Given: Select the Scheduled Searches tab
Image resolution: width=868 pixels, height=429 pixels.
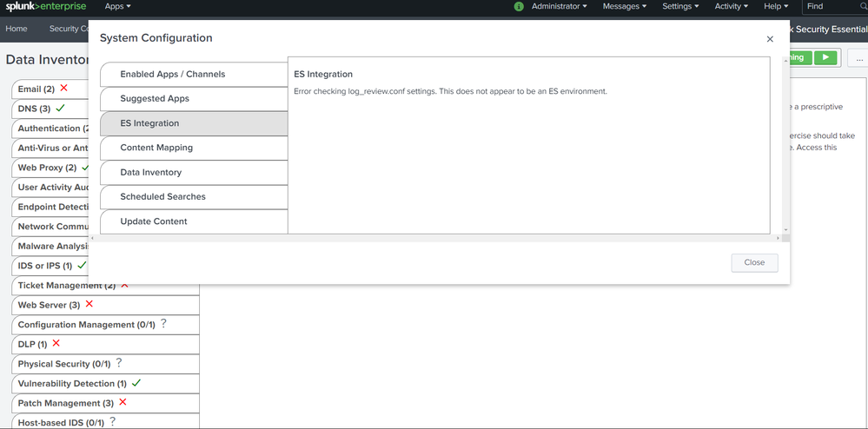Looking at the screenshot, I should pyautogui.click(x=194, y=196).
